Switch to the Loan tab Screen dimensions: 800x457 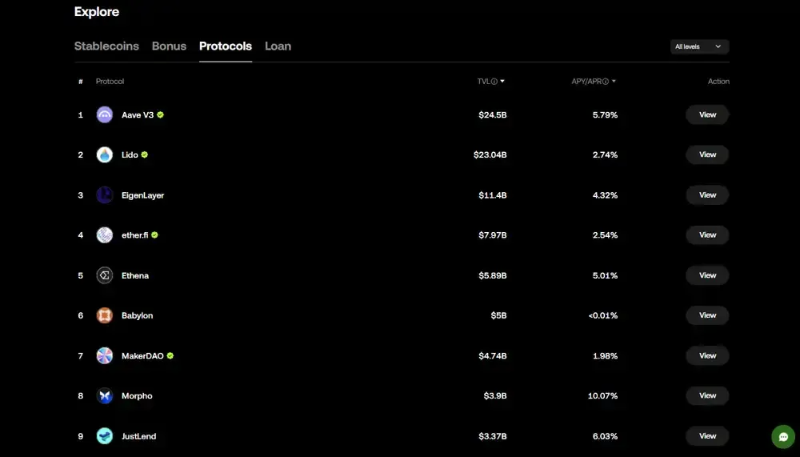(x=278, y=46)
